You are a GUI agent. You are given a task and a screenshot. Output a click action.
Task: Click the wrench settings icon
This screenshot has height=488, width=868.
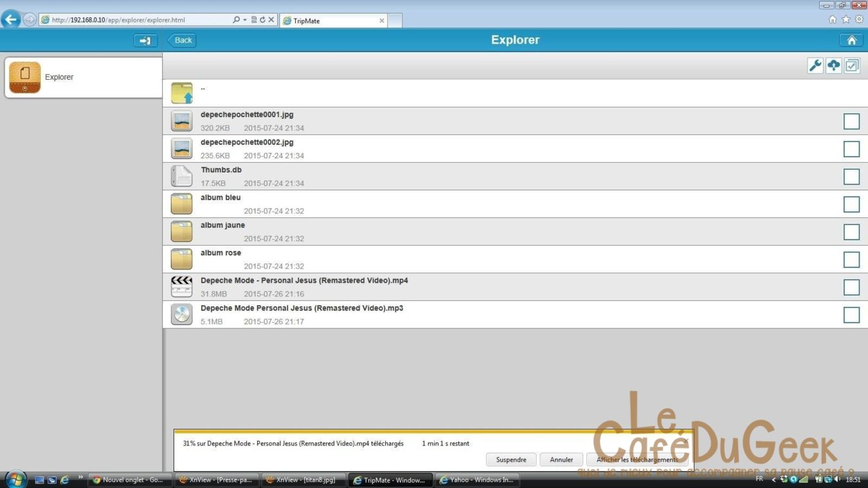(x=815, y=66)
